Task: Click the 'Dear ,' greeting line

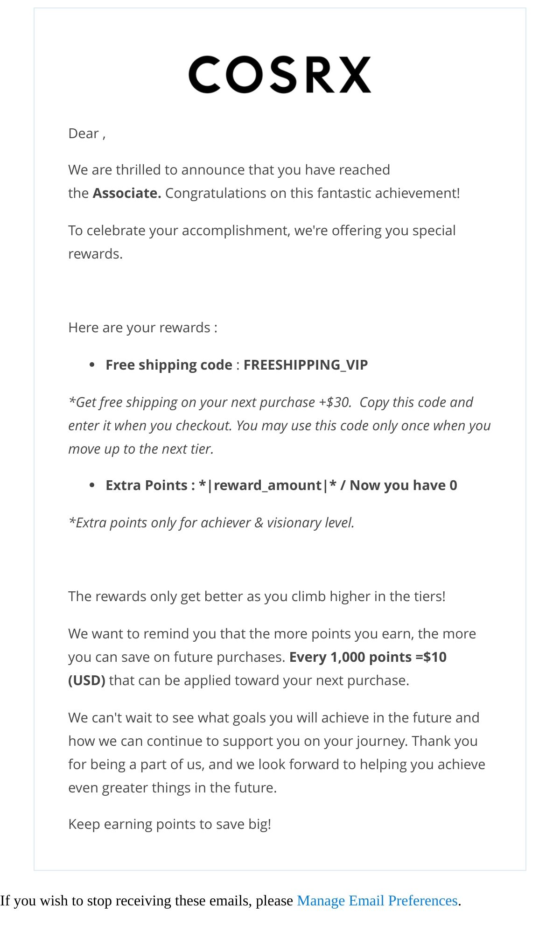Action: tap(87, 133)
